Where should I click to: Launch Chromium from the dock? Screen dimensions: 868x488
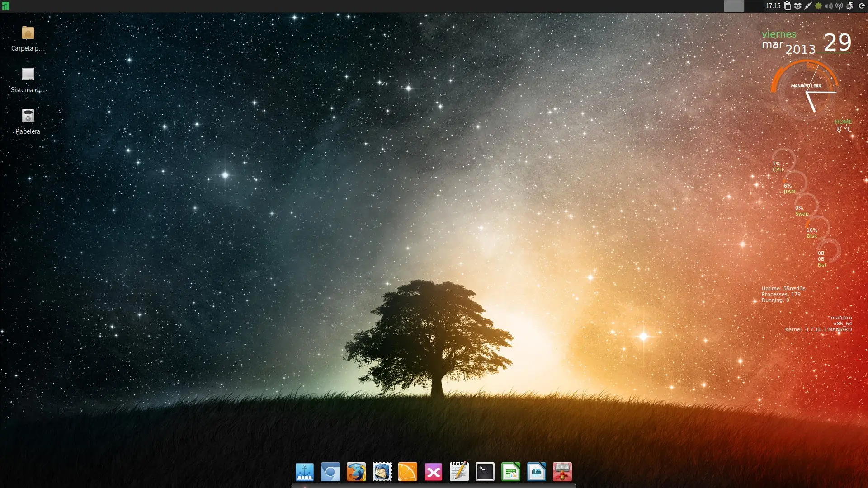coord(330,472)
